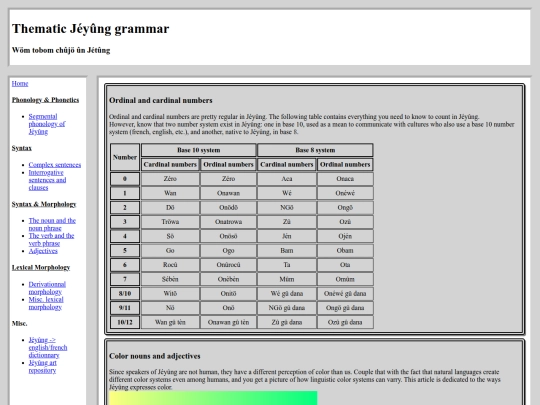The image size is (540, 405).
Task: Click the yellow-green color gradient image
Action: coord(213,398)
